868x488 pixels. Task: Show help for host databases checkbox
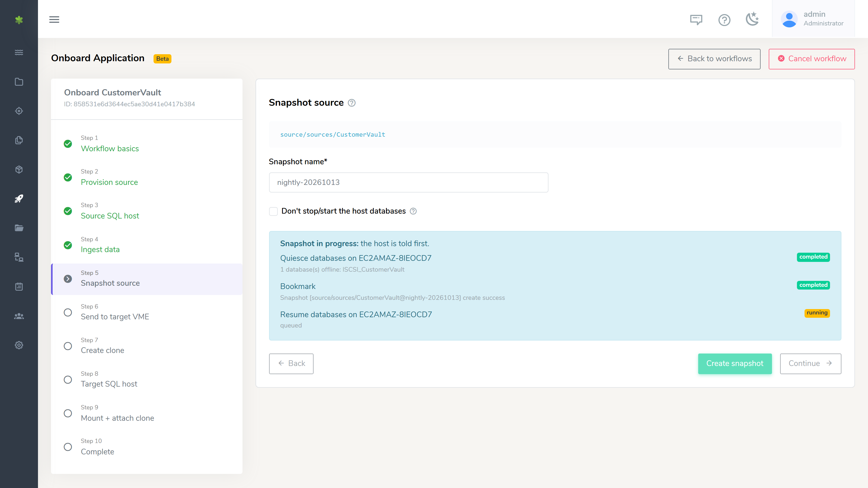point(413,211)
